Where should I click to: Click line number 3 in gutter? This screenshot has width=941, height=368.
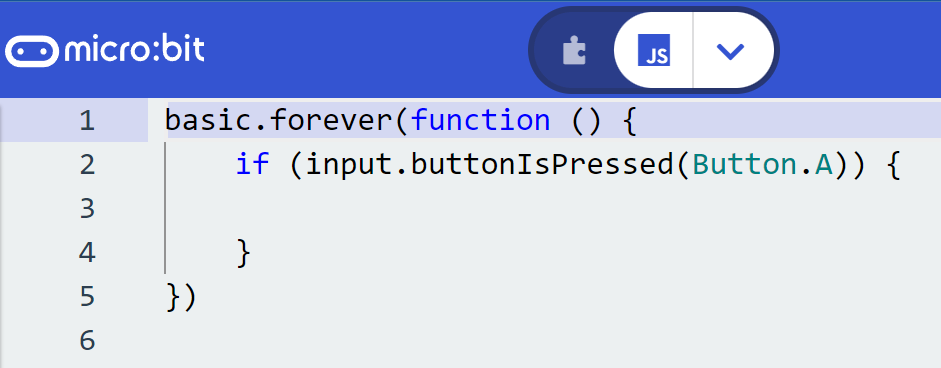(87, 208)
